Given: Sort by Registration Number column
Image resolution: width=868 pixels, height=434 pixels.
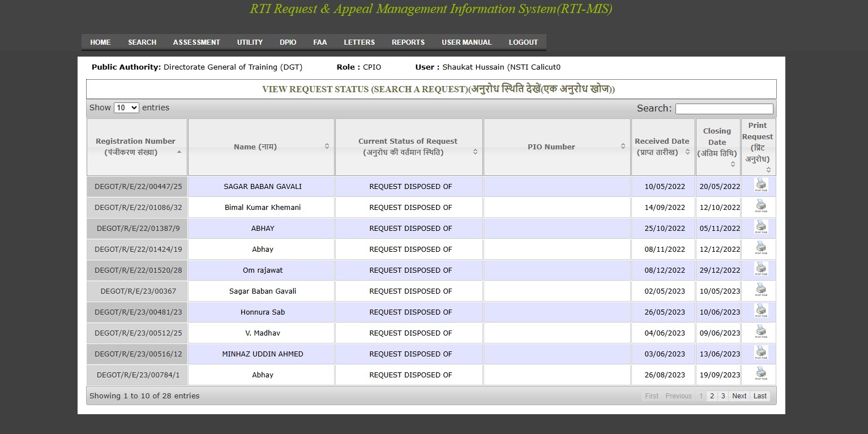Looking at the screenshot, I should pyautogui.click(x=136, y=147).
